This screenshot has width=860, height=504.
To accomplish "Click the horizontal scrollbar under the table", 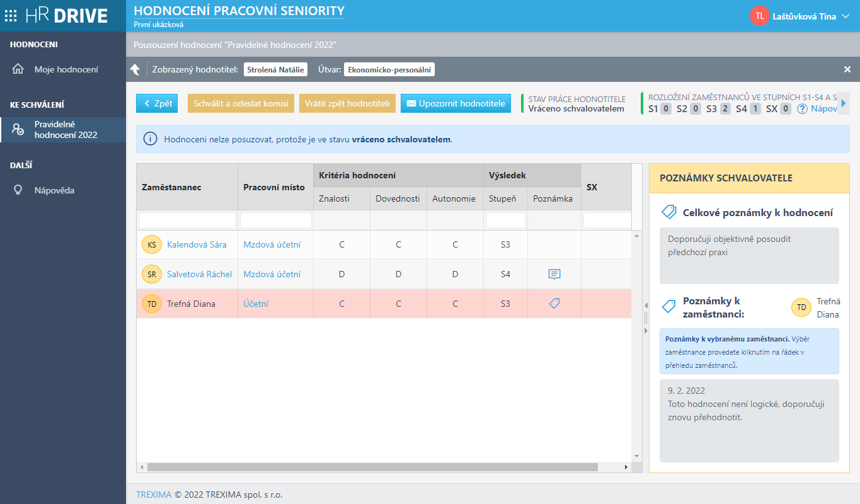I will [372, 467].
